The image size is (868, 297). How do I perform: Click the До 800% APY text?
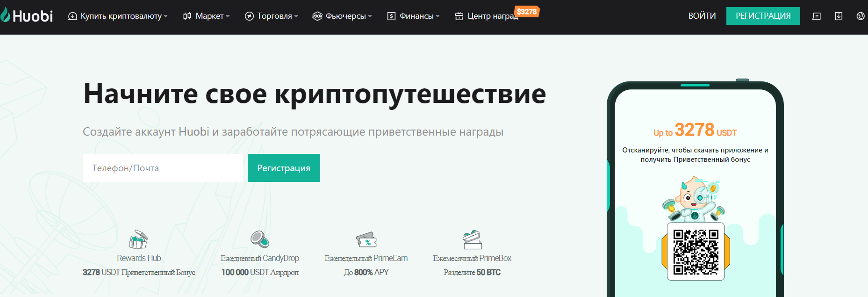pos(366,272)
